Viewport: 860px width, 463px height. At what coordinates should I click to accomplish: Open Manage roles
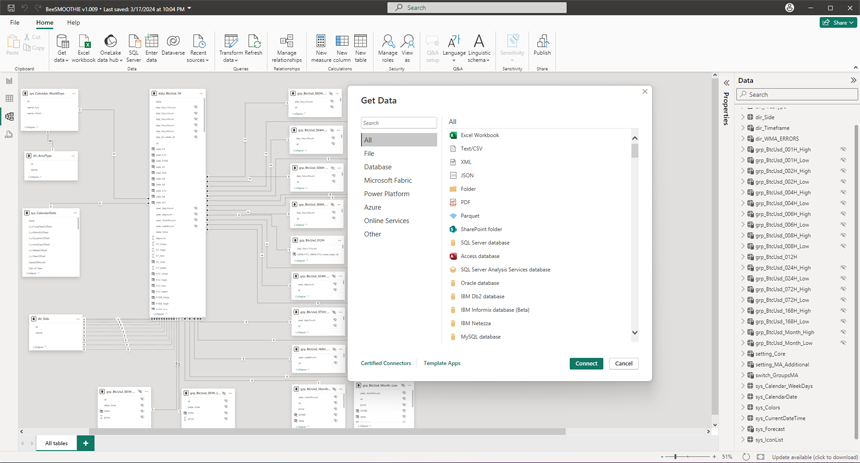coord(387,48)
